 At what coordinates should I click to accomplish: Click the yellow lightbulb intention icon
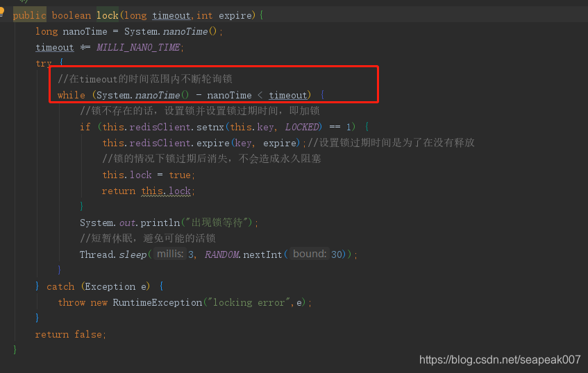[1, 11]
